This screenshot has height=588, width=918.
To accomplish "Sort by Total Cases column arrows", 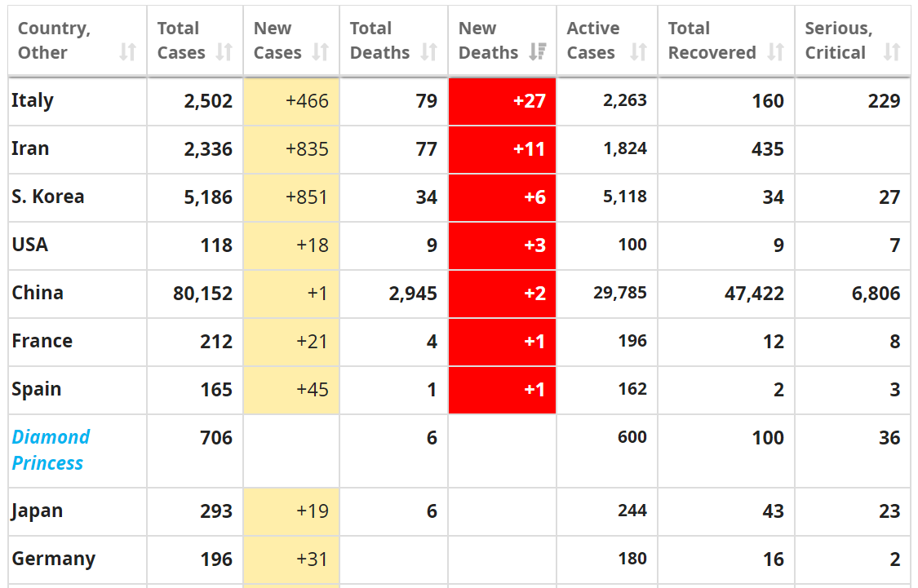I will [224, 52].
